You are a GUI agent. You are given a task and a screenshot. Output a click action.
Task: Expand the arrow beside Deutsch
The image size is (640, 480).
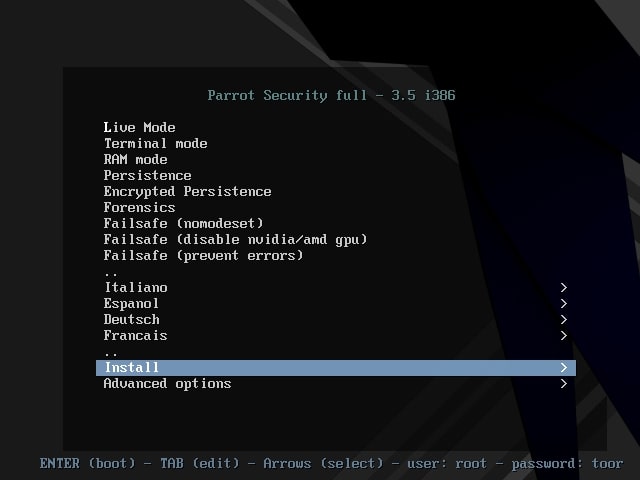pyautogui.click(x=564, y=319)
